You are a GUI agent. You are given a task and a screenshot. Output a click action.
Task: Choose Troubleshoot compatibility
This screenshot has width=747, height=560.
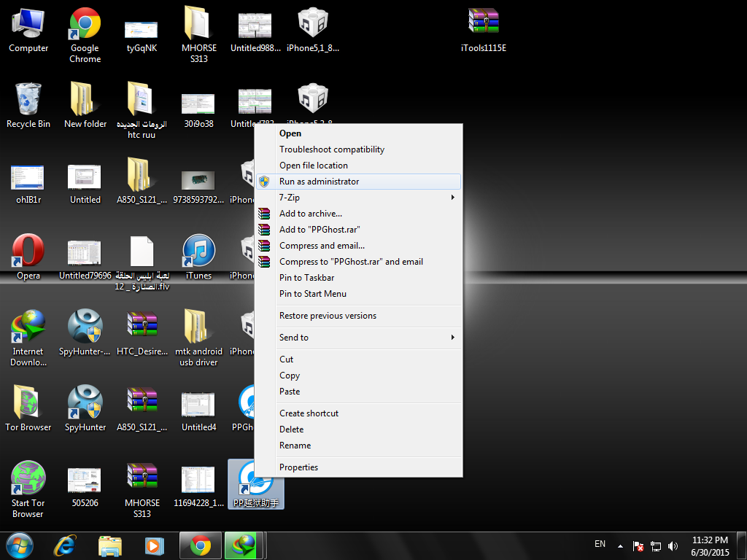(359, 149)
